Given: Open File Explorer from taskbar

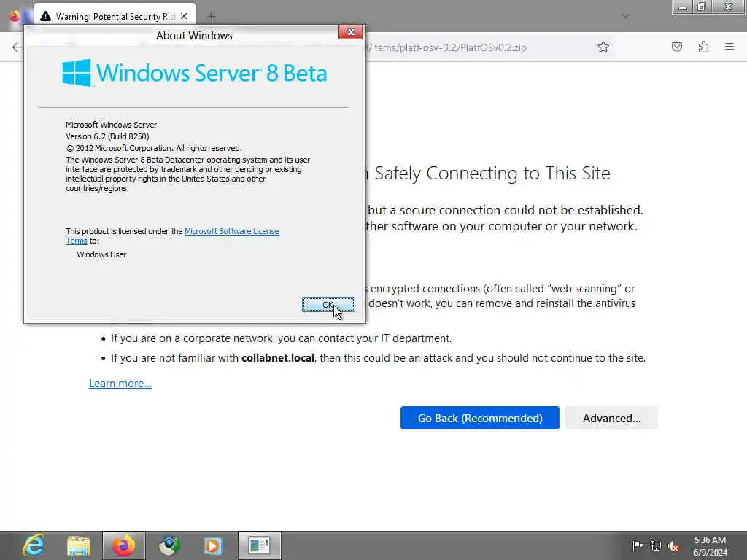Looking at the screenshot, I should coord(79,545).
